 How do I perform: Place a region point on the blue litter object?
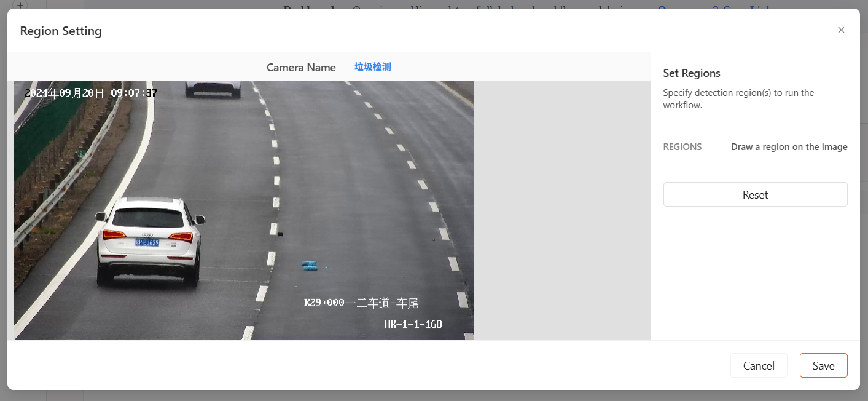309,265
